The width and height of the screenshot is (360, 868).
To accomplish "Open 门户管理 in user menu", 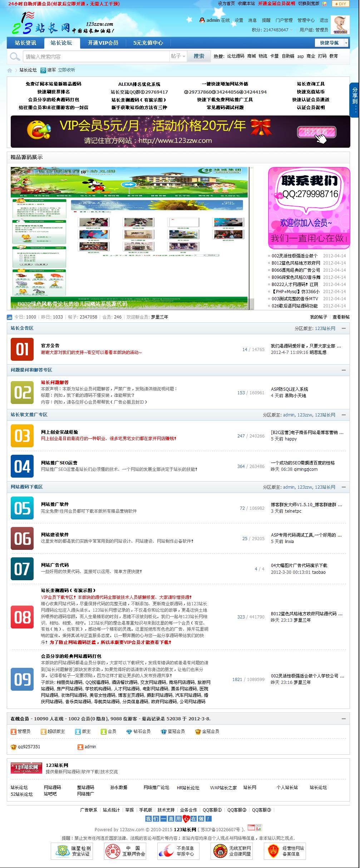I will click(284, 20).
